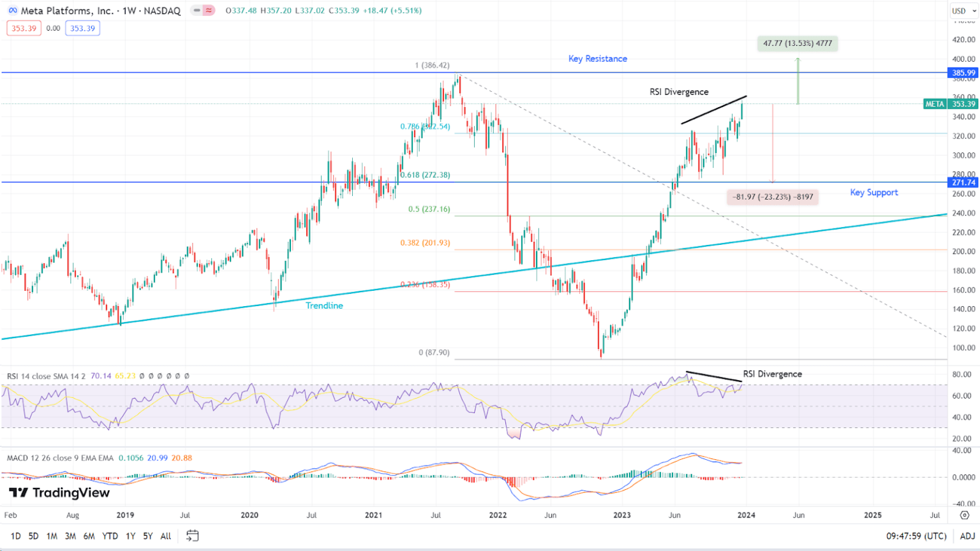Click the +18.47 (+5.51%) change value
The width and height of the screenshot is (980, 551).
(392, 11)
